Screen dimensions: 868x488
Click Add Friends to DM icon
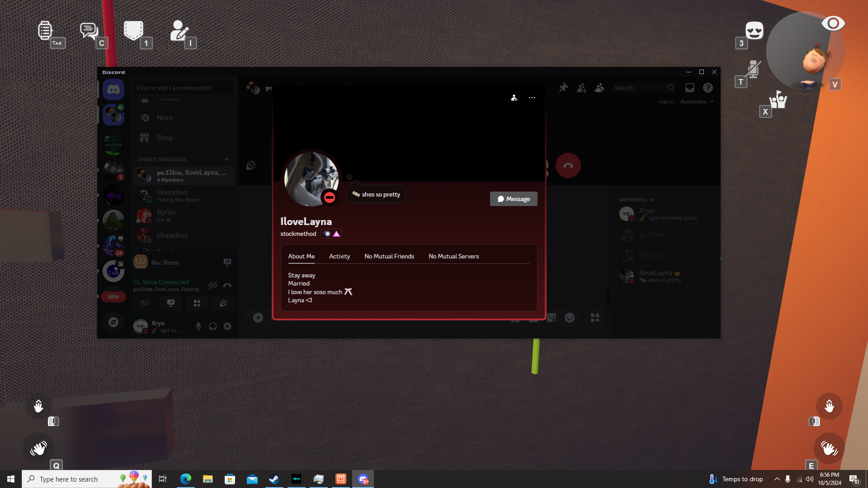[x=581, y=88]
